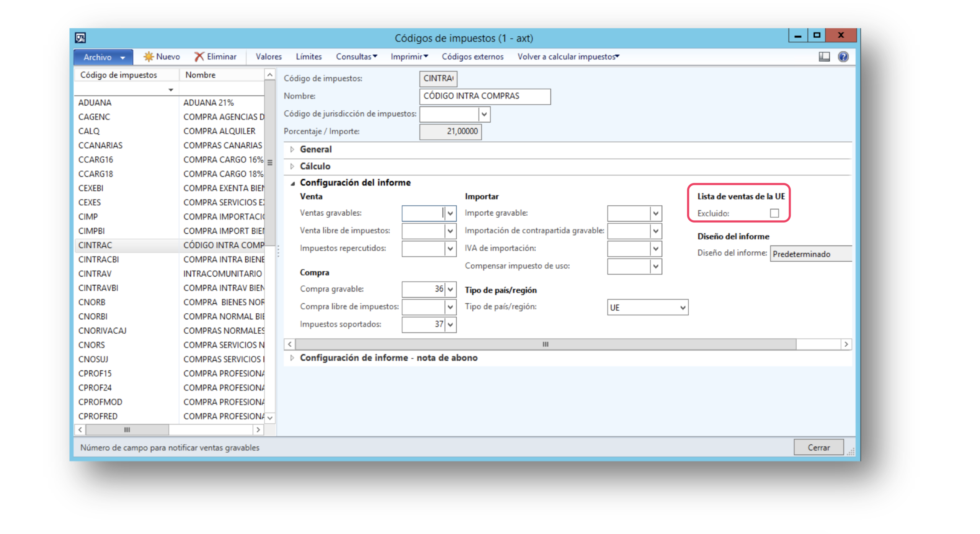Click the Nuevo starburst icon
This screenshot has height=534, width=980.
coord(148,57)
